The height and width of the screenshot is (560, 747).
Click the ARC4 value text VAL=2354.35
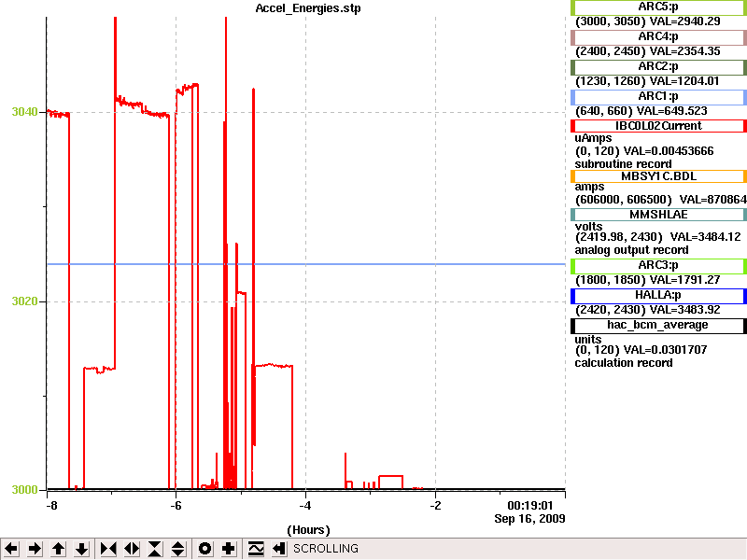tap(685, 51)
